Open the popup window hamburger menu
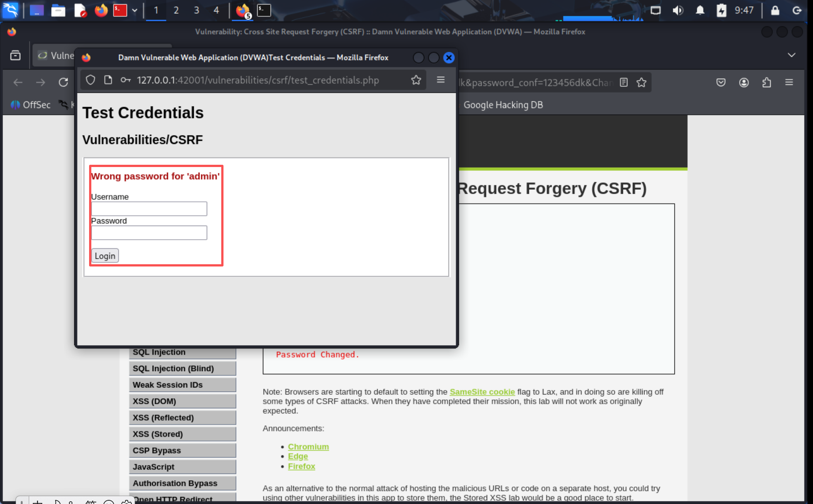This screenshot has height=504, width=813. point(441,80)
